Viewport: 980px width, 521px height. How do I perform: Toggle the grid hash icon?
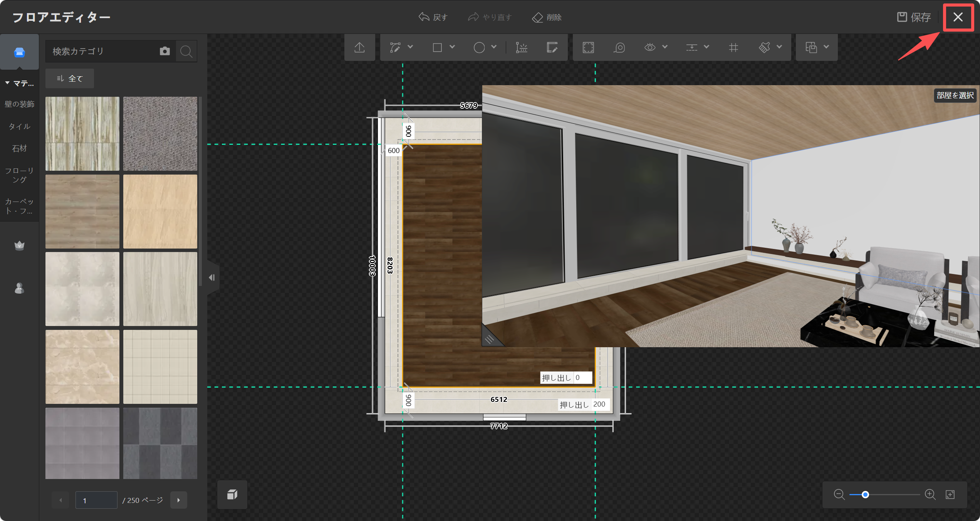click(x=733, y=47)
